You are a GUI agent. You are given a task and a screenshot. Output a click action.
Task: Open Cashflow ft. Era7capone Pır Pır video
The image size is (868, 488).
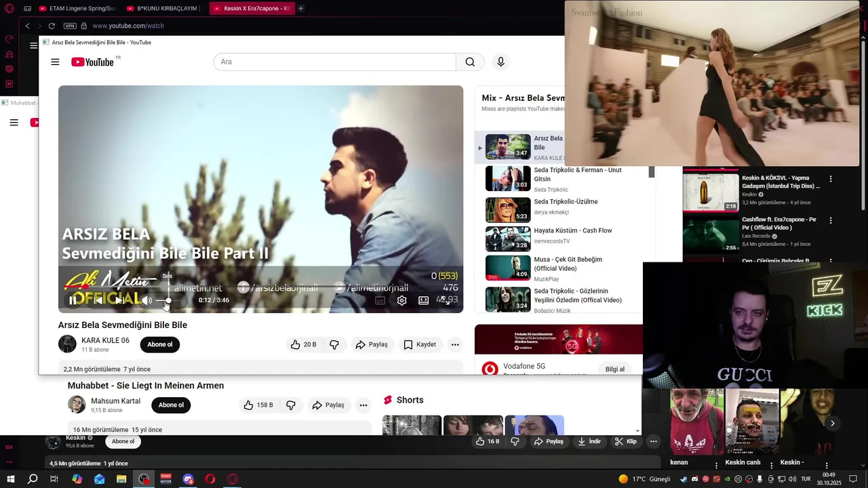coord(751,234)
